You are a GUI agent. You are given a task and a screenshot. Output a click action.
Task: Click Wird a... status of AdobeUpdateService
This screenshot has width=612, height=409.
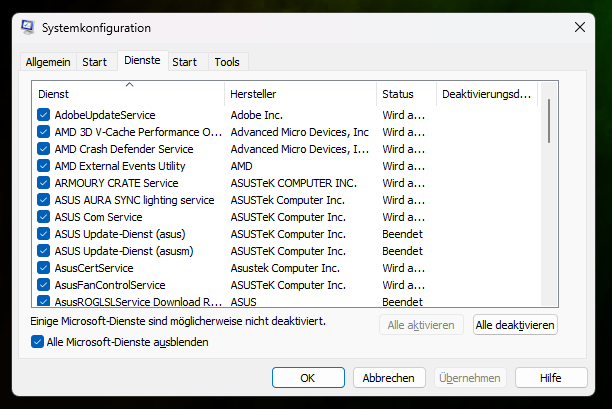403,115
